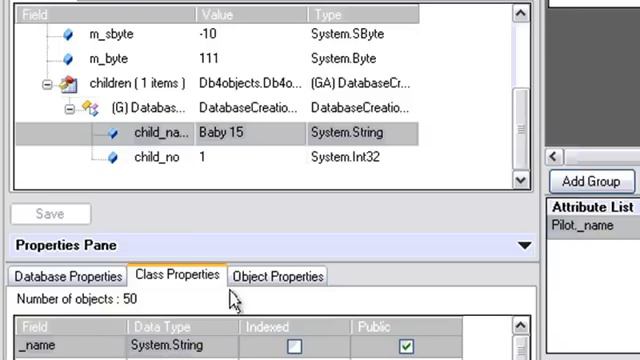This screenshot has width=640, height=360.
Task: Select Pilot._name in Attribute List
Action: point(582,225)
